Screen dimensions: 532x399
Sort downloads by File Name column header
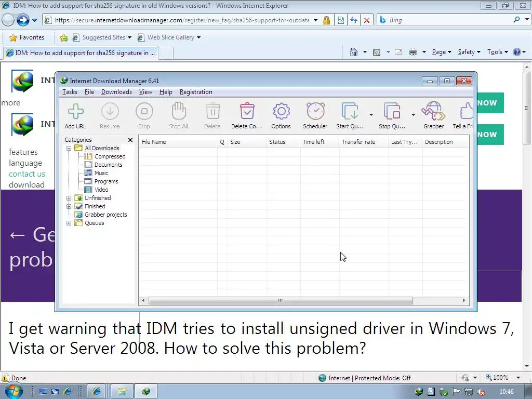(178, 142)
